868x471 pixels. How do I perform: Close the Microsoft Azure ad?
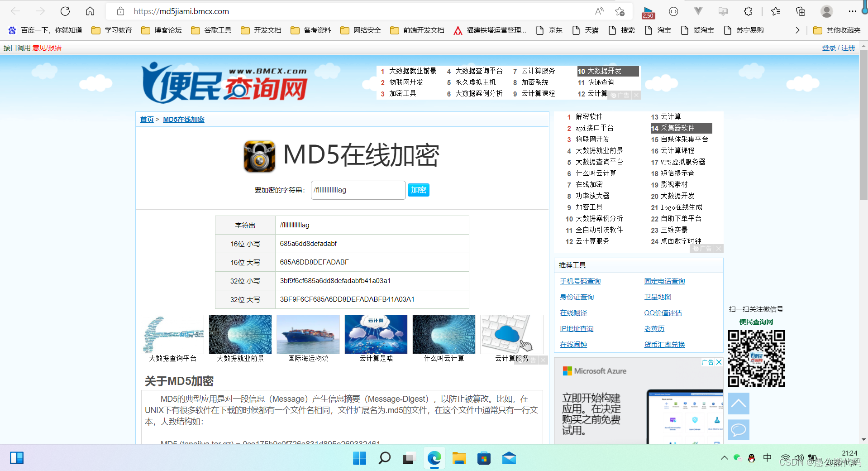pyautogui.click(x=719, y=362)
